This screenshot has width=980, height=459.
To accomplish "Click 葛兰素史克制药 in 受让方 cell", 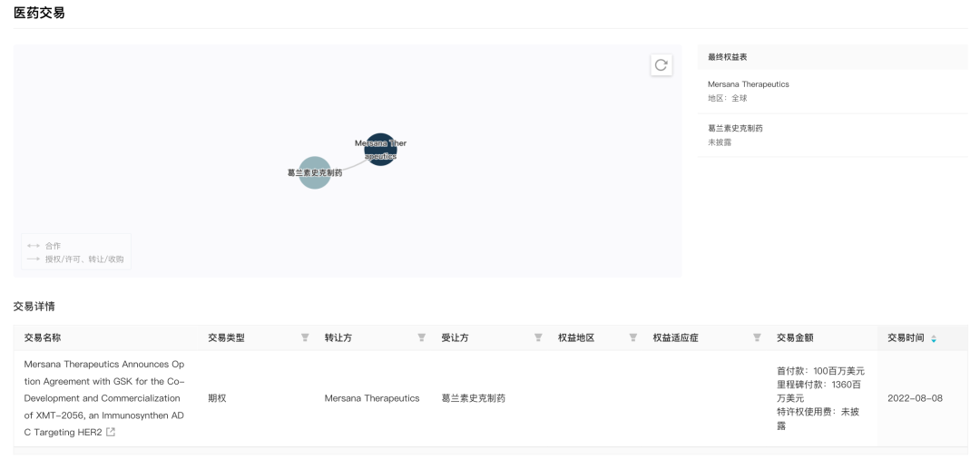I will pos(473,398).
